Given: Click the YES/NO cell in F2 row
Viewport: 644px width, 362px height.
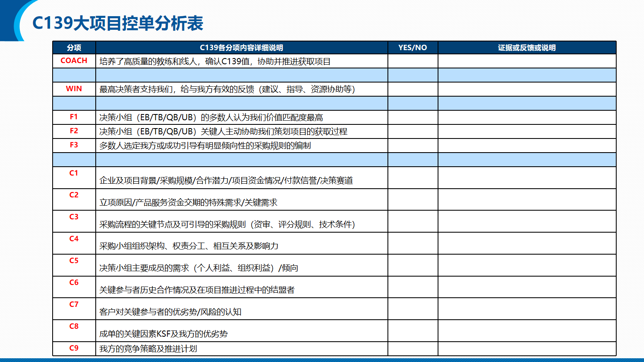Looking at the screenshot, I should tap(413, 131).
